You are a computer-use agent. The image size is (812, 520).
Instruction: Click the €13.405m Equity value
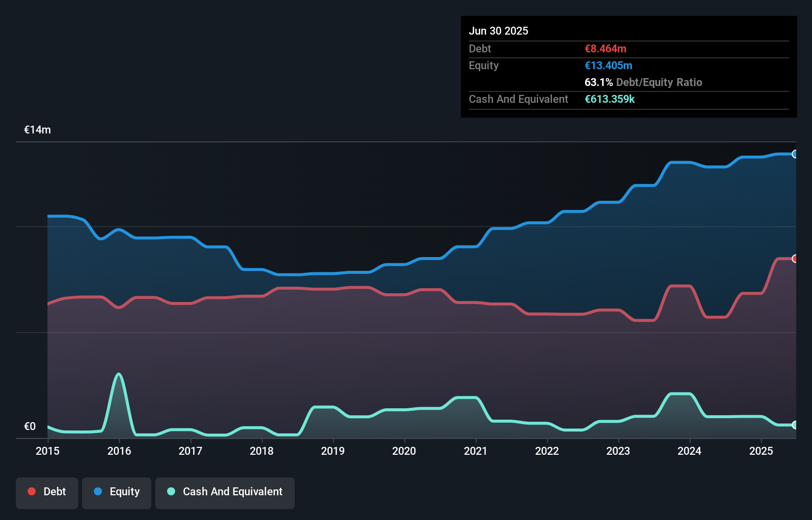point(608,65)
